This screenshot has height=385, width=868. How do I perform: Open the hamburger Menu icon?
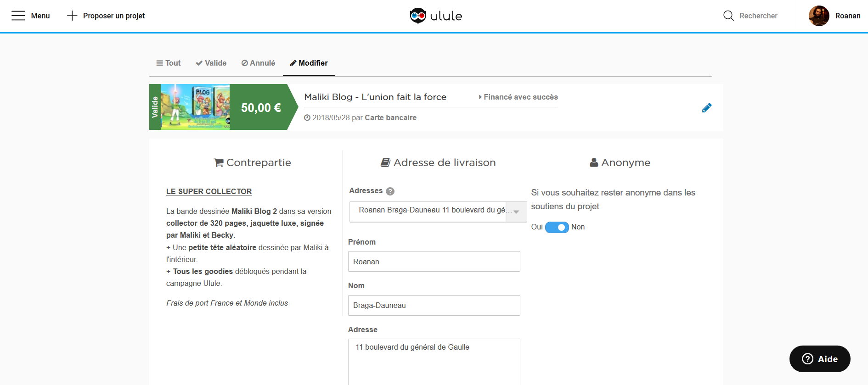[x=18, y=16]
